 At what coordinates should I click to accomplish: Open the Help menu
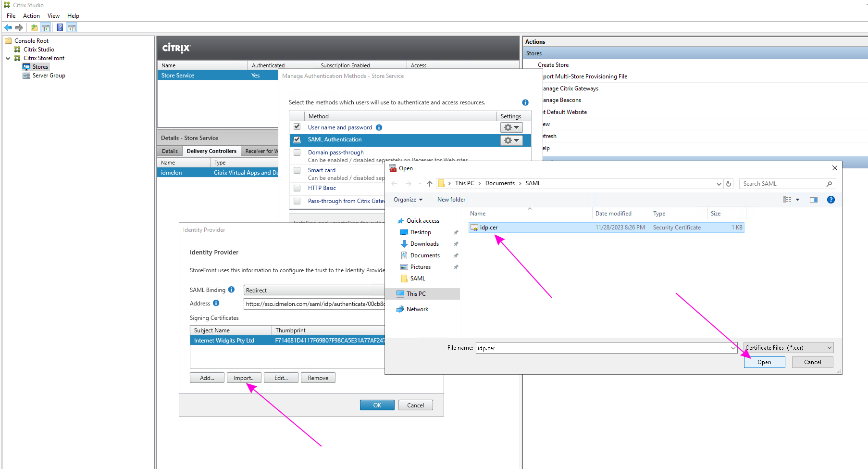point(73,16)
